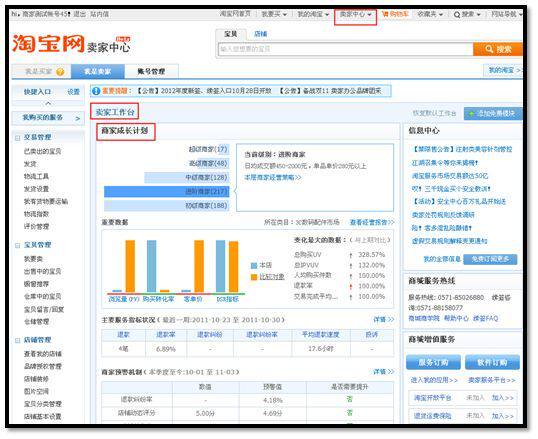Open the 我的淘宝 dropdown menu

click(313, 14)
